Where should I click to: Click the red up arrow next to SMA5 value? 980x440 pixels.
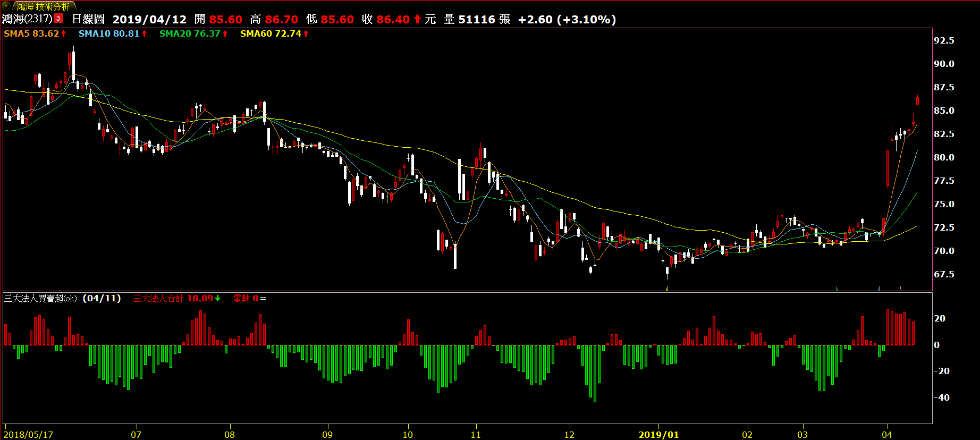tap(64, 33)
